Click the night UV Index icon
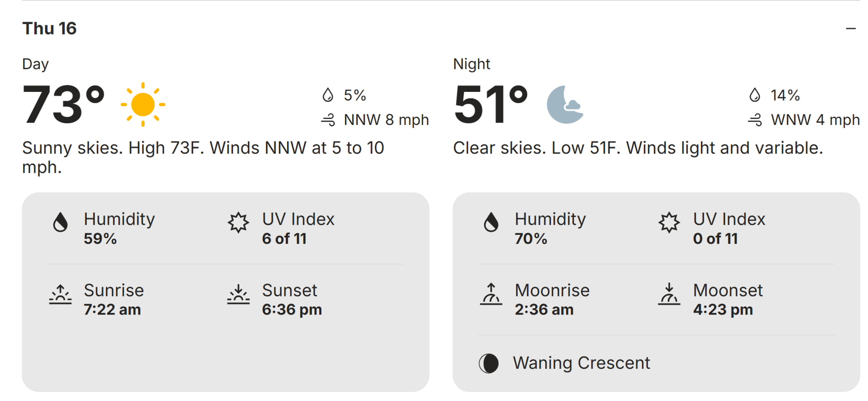868x401 pixels. [x=669, y=223]
